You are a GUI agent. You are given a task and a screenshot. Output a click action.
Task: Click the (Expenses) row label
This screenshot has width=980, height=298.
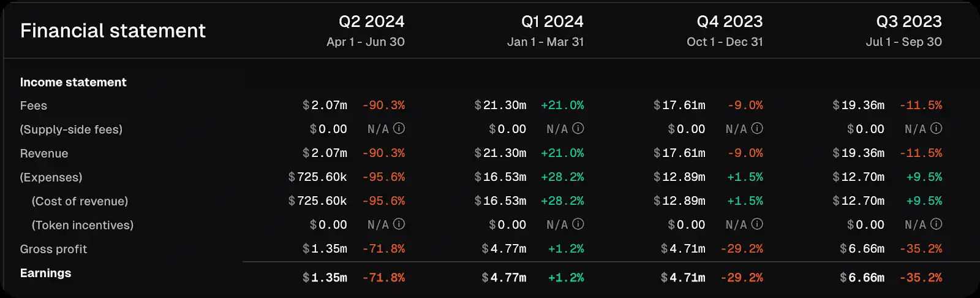[51, 177]
